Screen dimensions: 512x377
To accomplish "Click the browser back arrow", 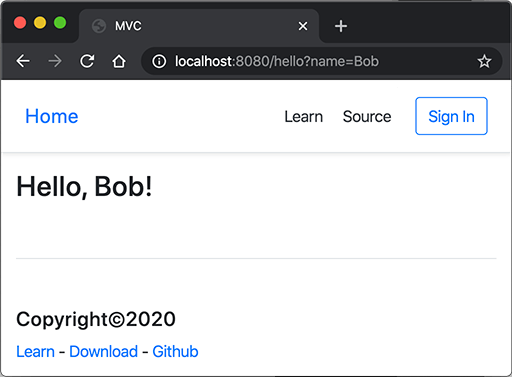I will click(23, 61).
